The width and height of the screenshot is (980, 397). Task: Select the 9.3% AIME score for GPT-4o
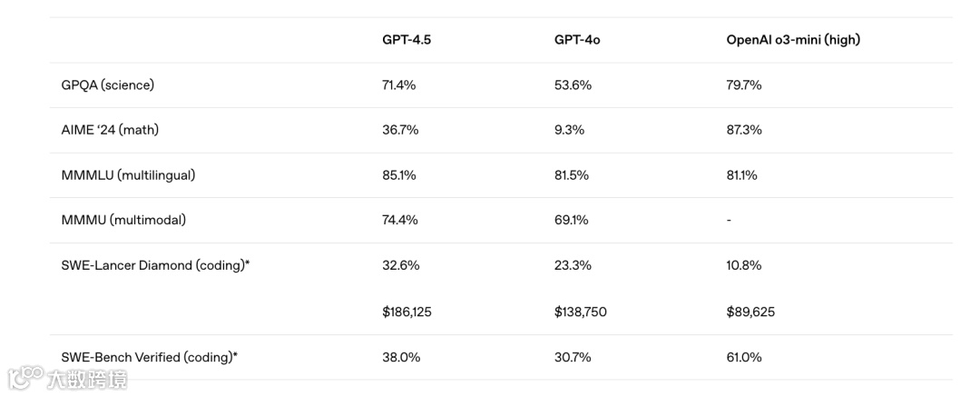(x=569, y=130)
